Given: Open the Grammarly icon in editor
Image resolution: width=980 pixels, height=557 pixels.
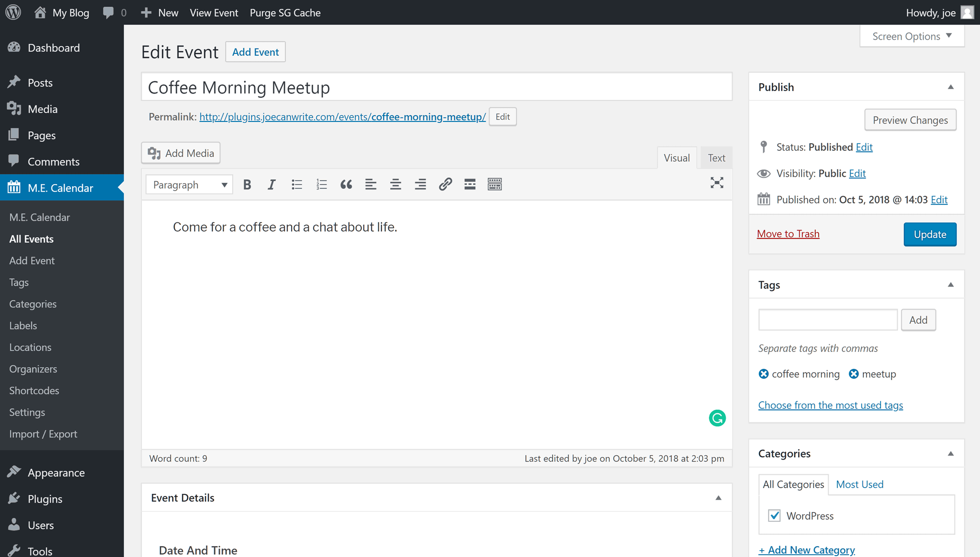Looking at the screenshot, I should pyautogui.click(x=717, y=418).
